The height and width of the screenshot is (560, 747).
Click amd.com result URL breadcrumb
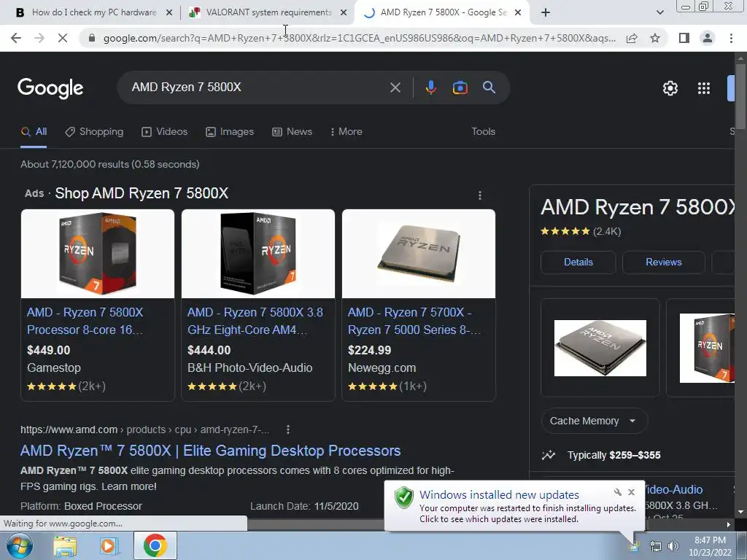(x=145, y=429)
